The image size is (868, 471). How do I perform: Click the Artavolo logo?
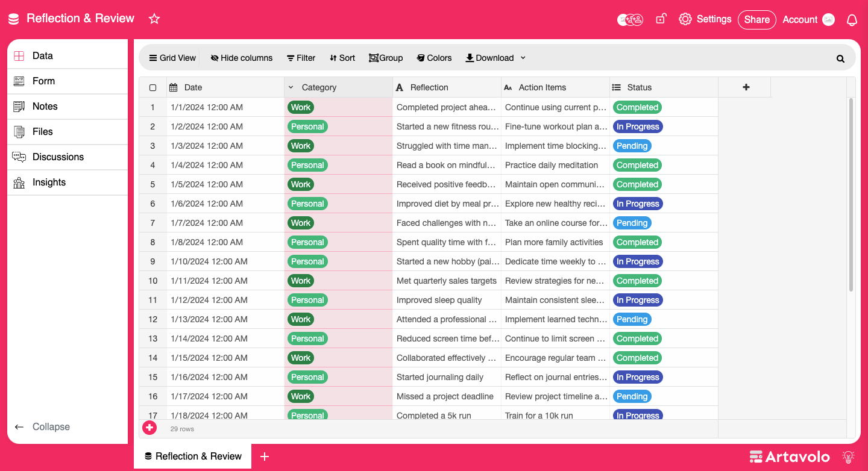pos(790,457)
